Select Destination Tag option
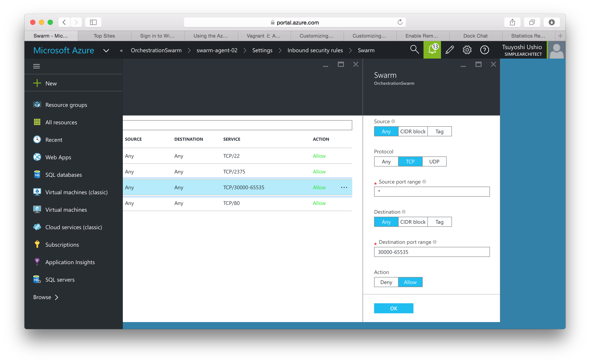 (x=440, y=222)
